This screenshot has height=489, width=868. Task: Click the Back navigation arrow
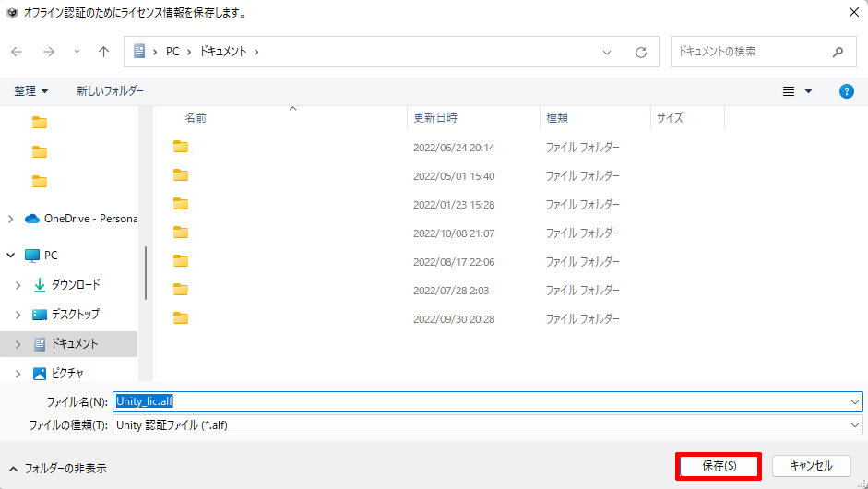point(18,52)
